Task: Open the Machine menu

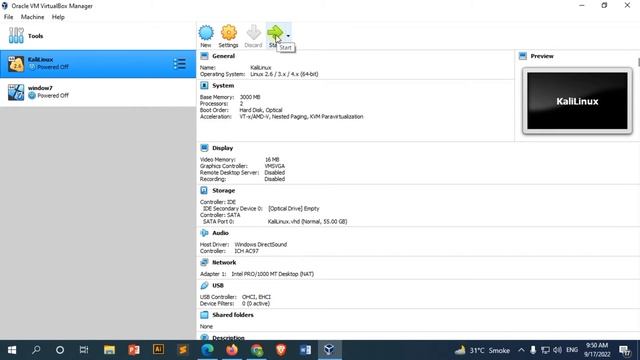Action: (x=32, y=17)
